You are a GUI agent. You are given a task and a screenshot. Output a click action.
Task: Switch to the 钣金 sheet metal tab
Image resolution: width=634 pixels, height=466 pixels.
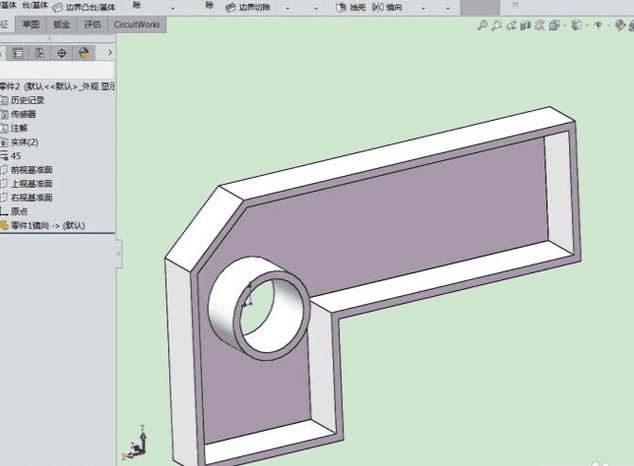61,24
